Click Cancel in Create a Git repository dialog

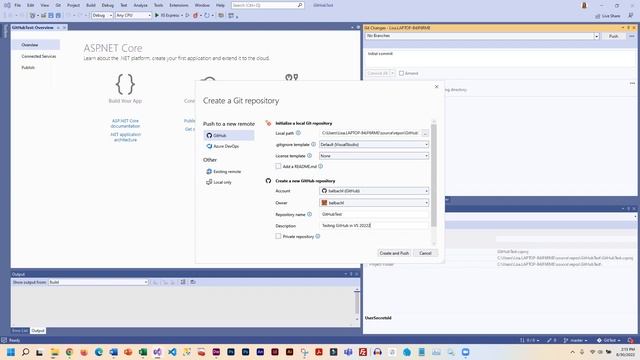425,253
